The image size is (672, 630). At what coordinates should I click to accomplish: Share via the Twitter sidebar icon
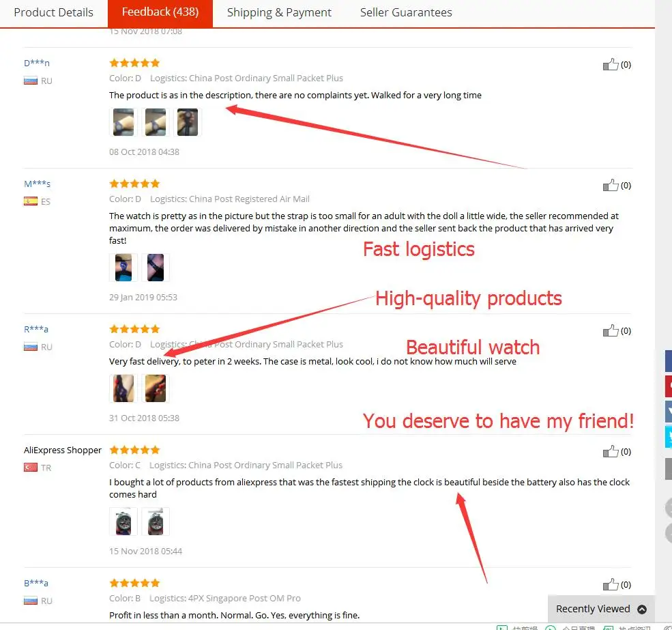(x=669, y=437)
